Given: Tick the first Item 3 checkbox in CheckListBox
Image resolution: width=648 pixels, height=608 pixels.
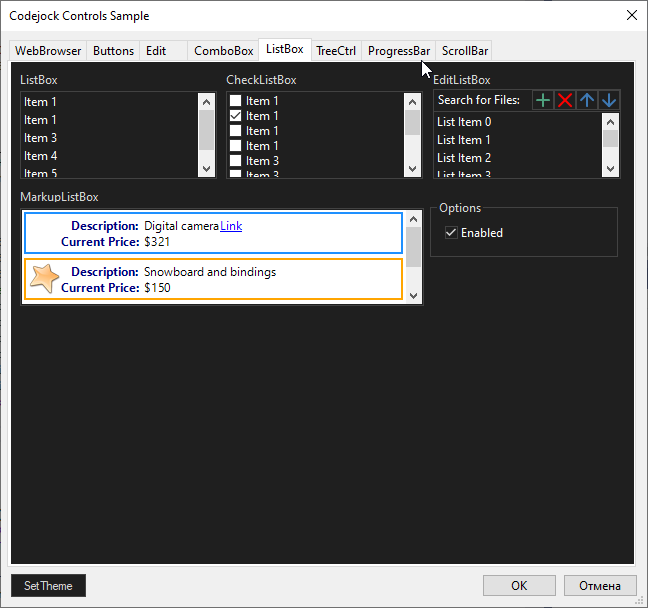Looking at the screenshot, I should [236, 161].
